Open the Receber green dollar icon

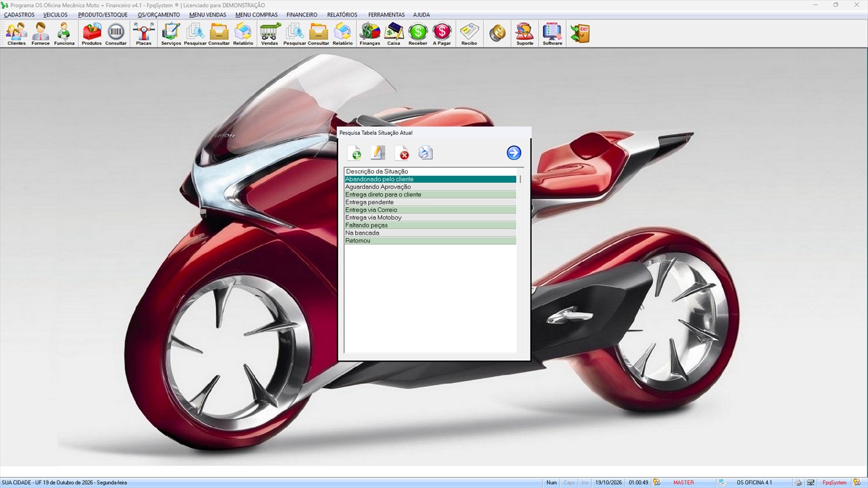tap(418, 34)
